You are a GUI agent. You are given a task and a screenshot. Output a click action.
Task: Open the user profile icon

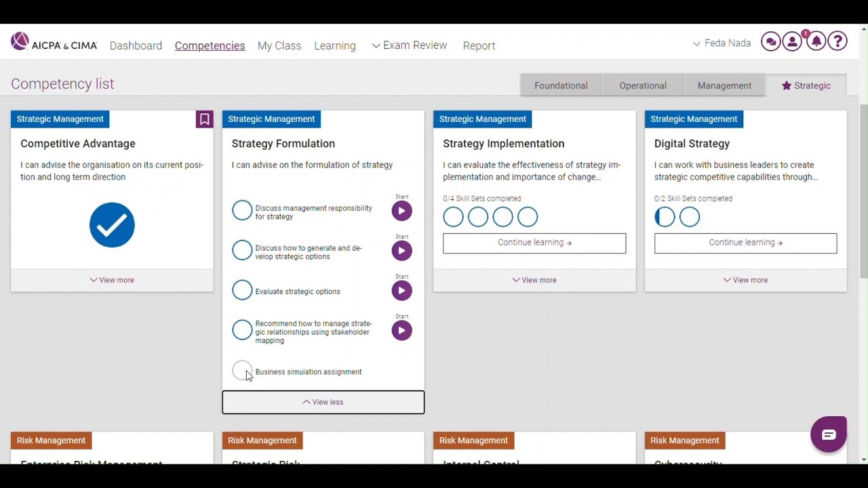[792, 41]
